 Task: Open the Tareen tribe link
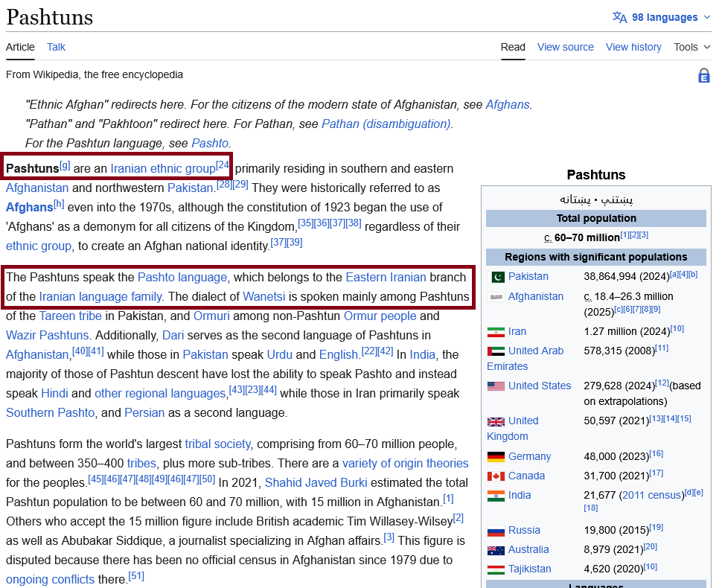coord(71,316)
